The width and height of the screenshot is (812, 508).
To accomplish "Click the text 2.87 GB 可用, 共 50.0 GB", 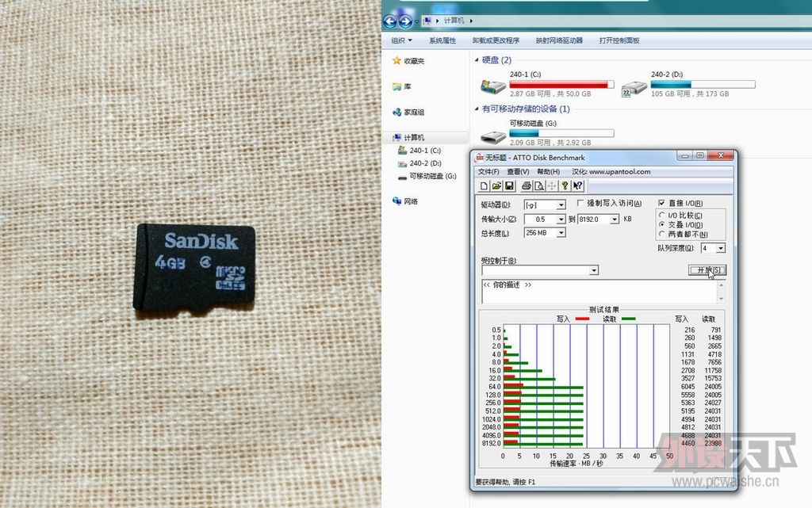I will (550, 94).
